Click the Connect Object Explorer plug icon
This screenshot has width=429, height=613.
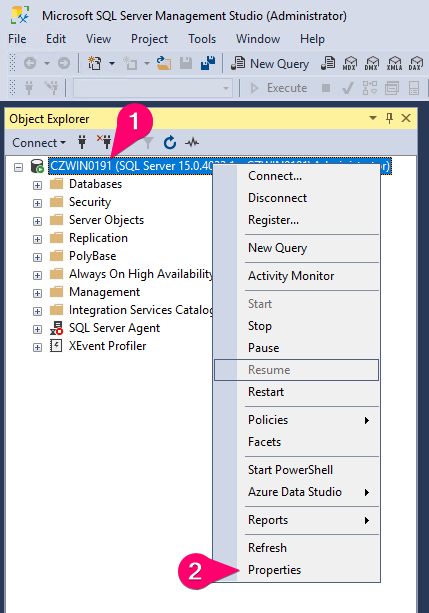point(82,142)
